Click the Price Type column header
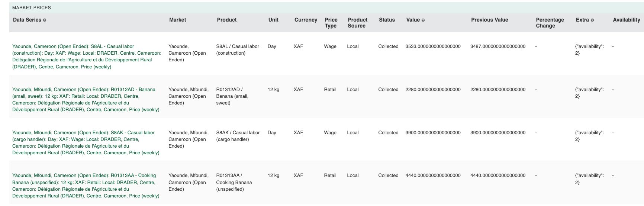Viewport: 644px width, 206px height. (331, 23)
